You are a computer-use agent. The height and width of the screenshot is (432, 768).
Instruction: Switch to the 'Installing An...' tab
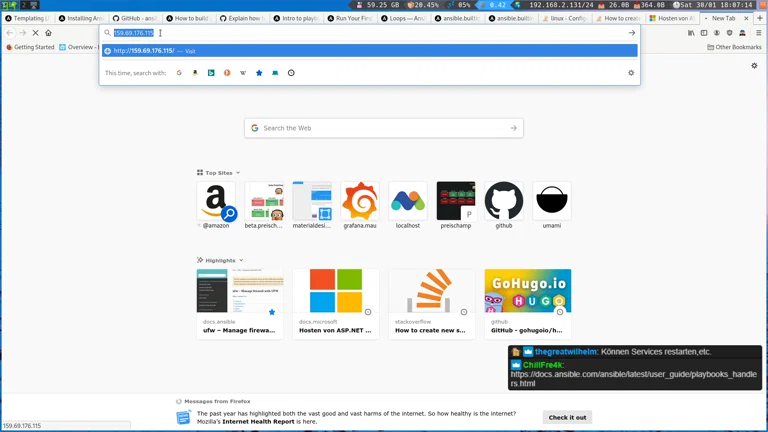[x=81, y=18]
